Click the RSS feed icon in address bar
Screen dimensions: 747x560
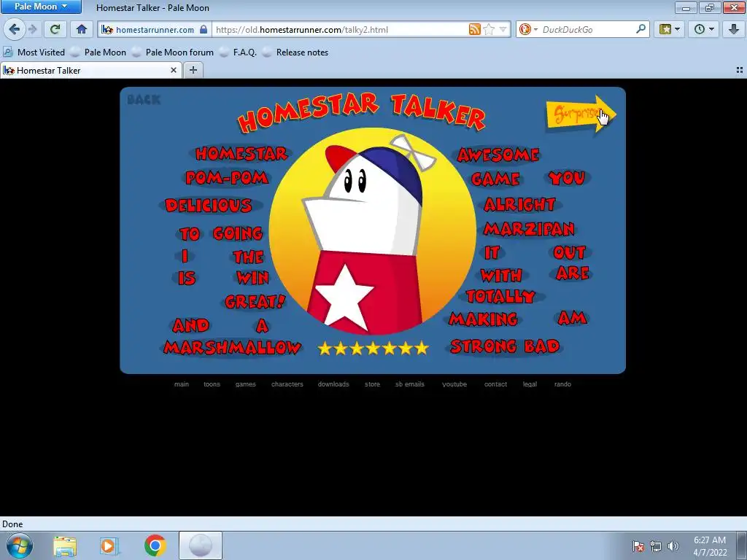click(474, 29)
